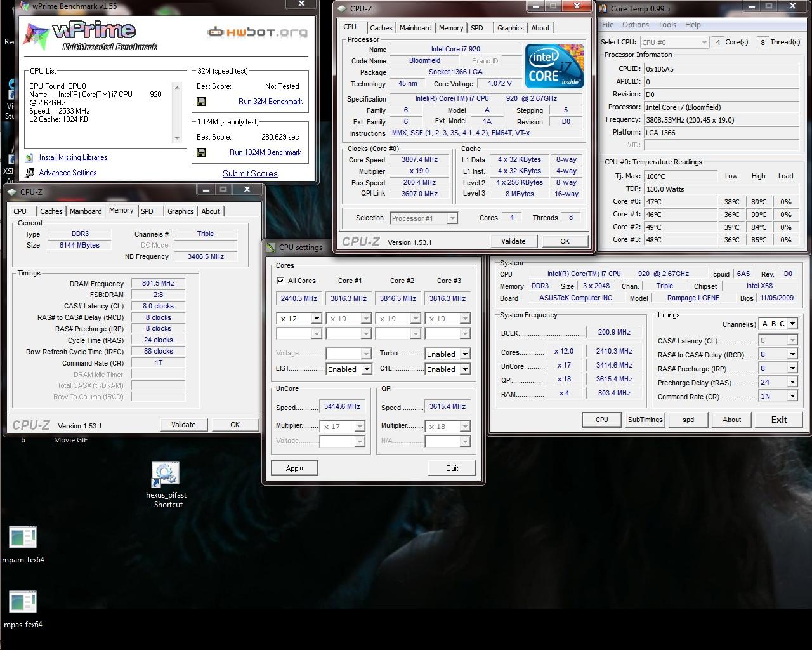Viewport: 812px width, 650px height.
Task: Click the DRAM Frequency 801.5 MHz field
Action: pos(158,284)
